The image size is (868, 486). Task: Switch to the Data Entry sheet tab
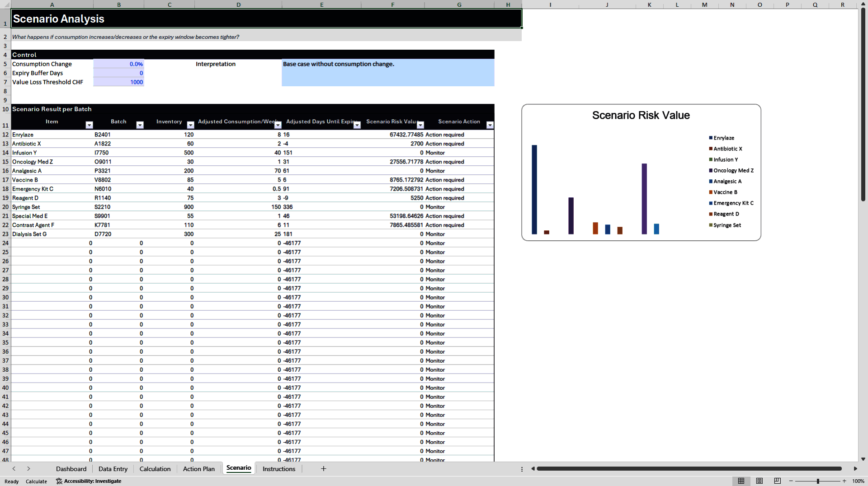113,469
